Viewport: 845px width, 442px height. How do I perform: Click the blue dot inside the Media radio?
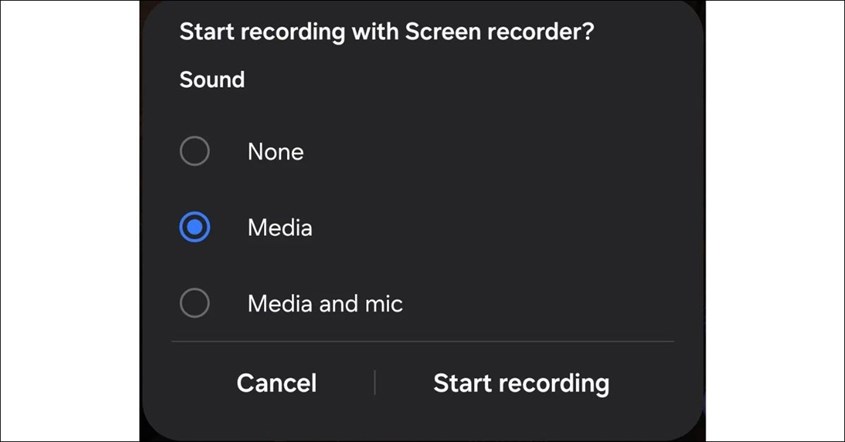click(x=194, y=228)
